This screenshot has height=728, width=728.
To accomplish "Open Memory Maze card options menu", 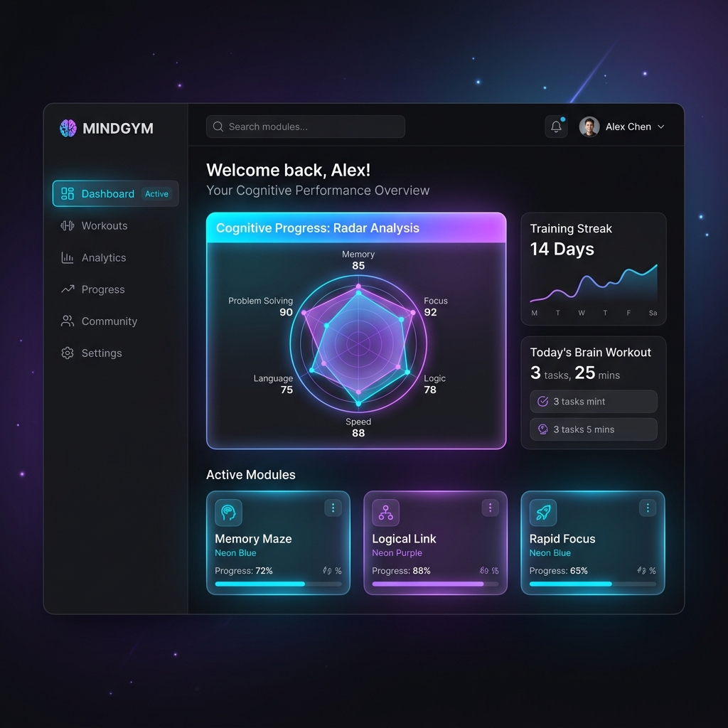I will coord(333,508).
